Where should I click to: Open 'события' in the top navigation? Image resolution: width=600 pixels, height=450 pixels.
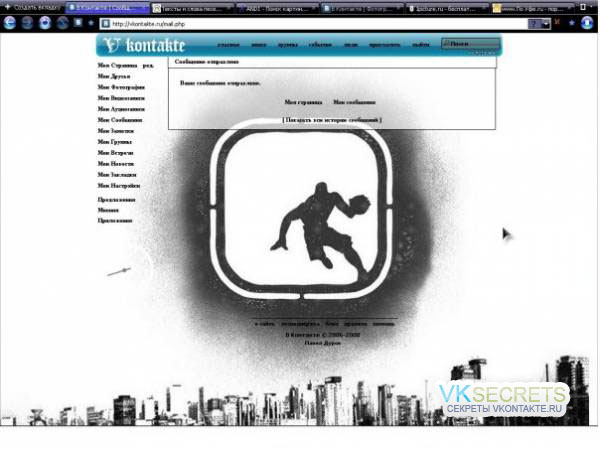(320, 45)
